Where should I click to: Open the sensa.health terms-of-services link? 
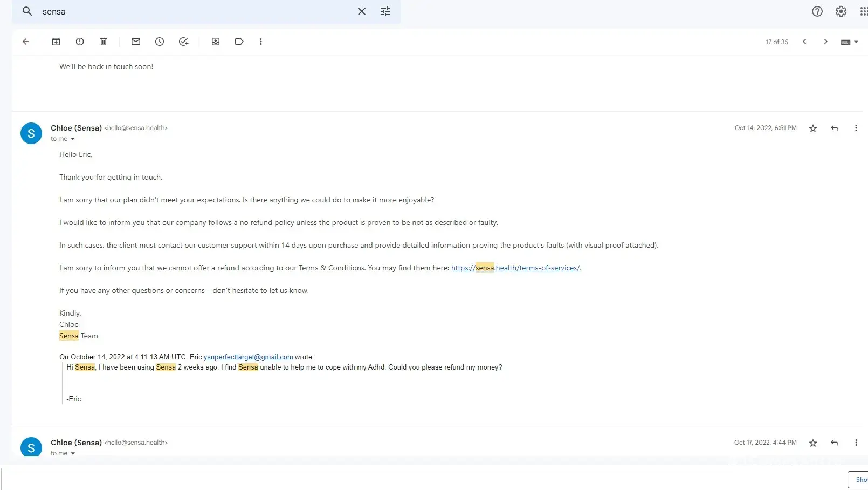(x=515, y=268)
